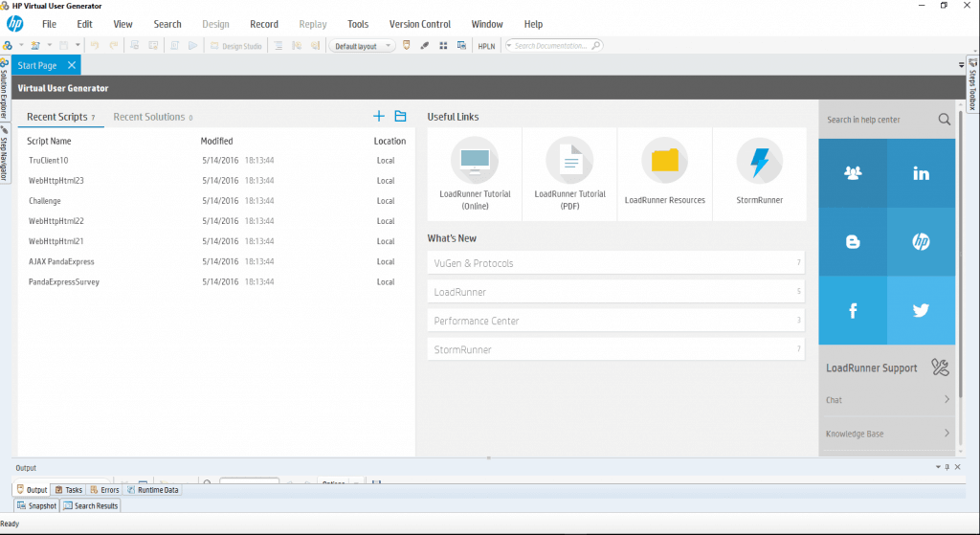Click the HP logo social tile

coord(921,242)
